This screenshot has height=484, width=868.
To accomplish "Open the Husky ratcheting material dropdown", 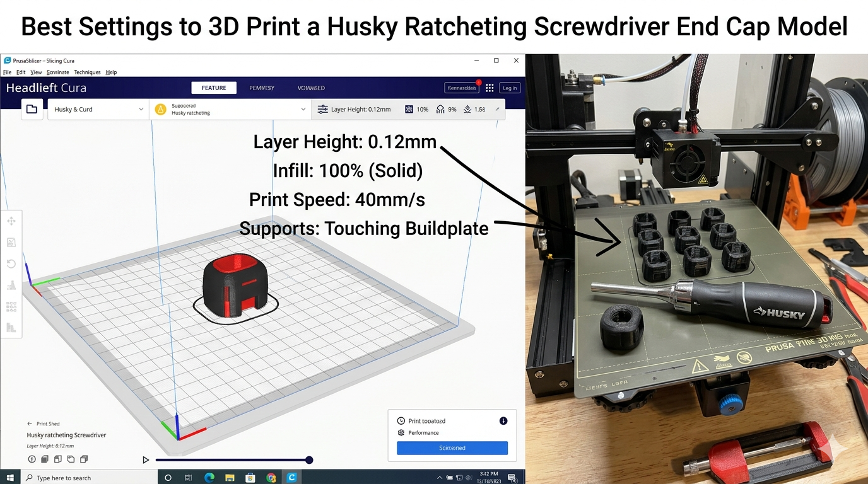I will [x=230, y=108].
